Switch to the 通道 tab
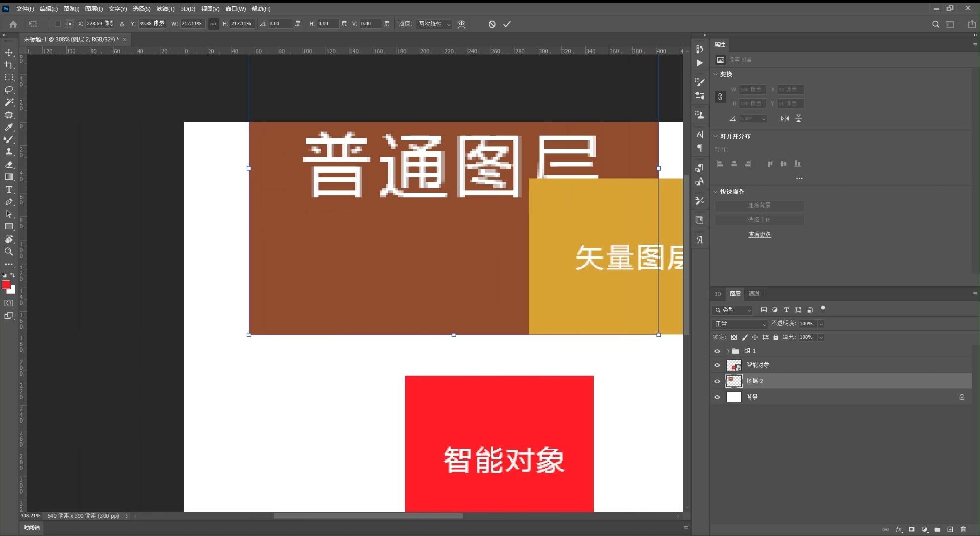The height and width of the screenshot is (536, 980). coord(754,294)
